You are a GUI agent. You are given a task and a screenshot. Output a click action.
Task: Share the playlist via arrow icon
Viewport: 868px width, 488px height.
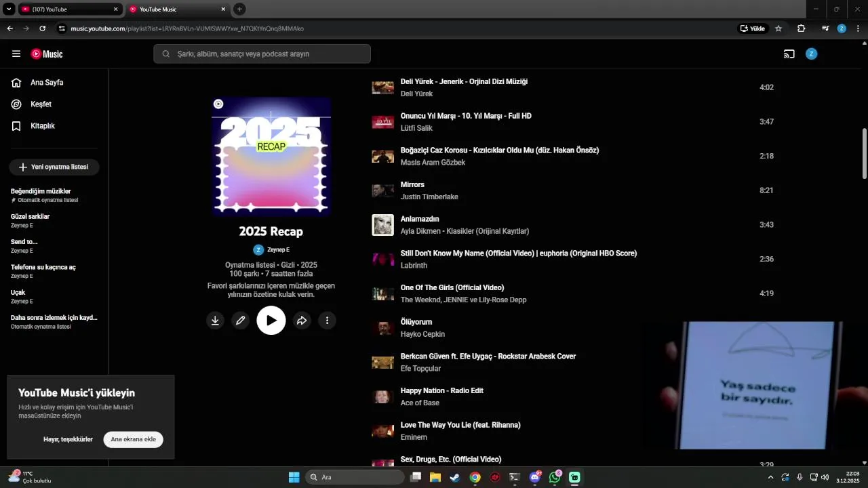pyautogui.click(x=302, y=321)
